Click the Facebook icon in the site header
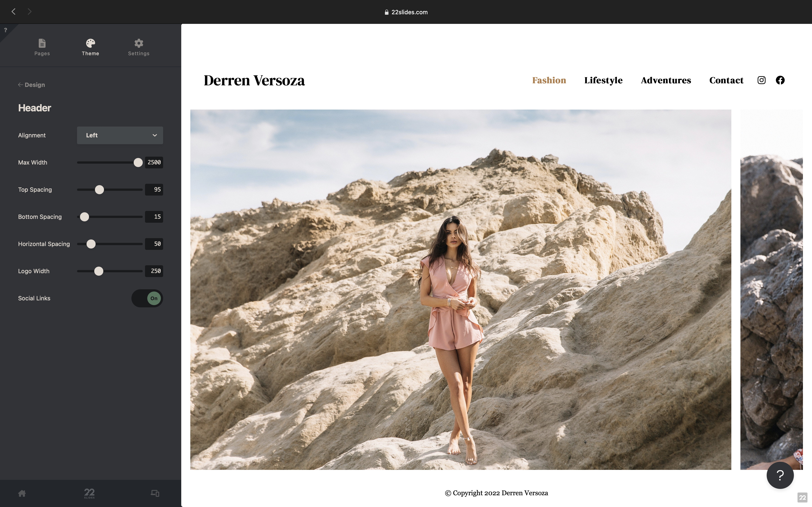812x507 pixels. click(780, 80)
